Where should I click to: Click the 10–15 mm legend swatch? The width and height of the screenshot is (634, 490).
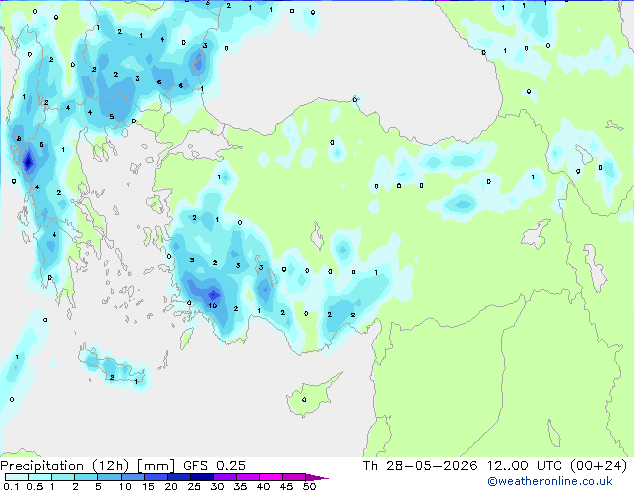point(132,477)
